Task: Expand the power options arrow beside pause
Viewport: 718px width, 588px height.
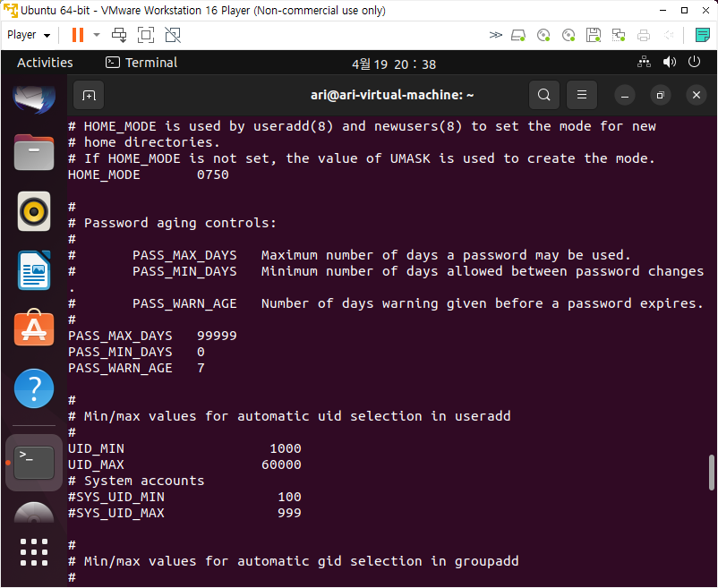Action: click(95, 35)
